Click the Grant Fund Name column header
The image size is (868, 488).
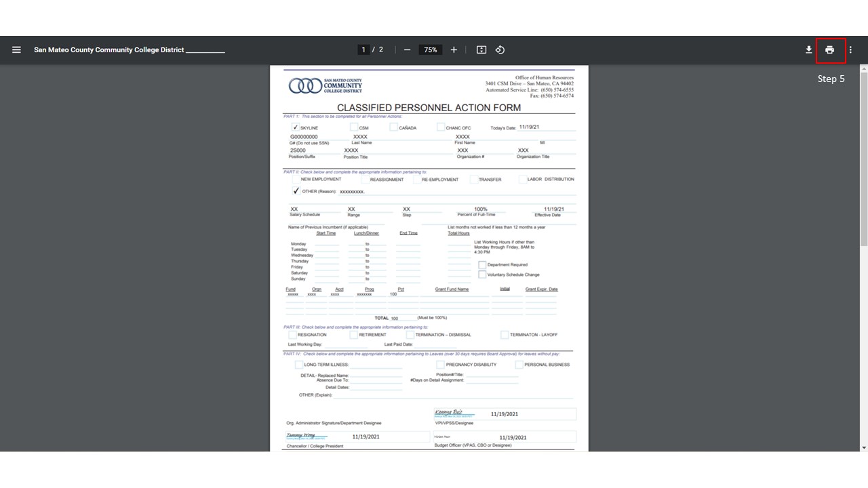tap(452, 289)
